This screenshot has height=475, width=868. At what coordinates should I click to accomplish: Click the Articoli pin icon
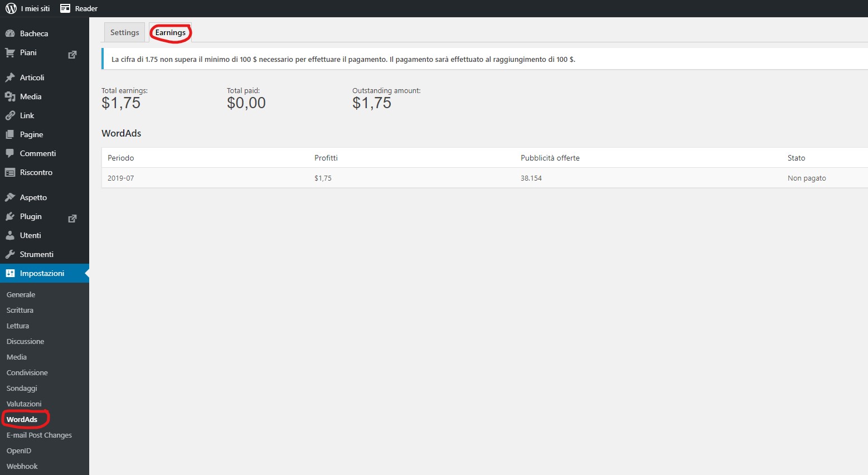(10, 77)
